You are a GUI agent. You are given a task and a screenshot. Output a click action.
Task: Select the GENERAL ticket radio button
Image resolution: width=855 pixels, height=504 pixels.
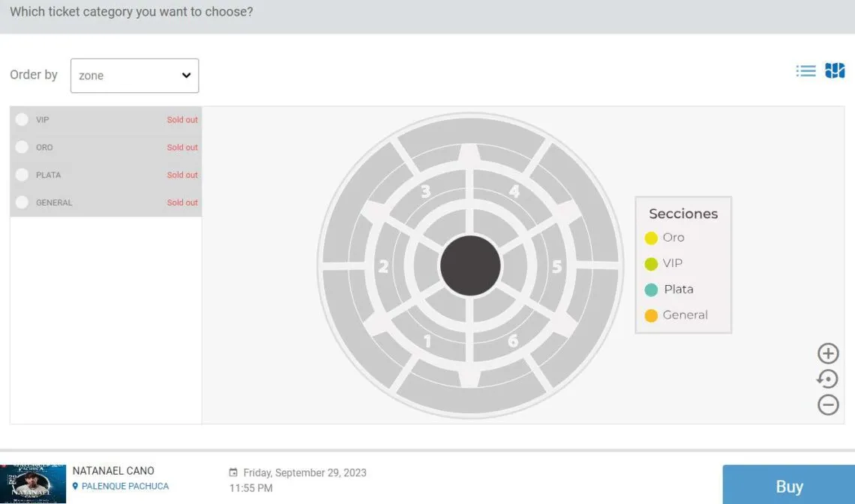point(22,202)
